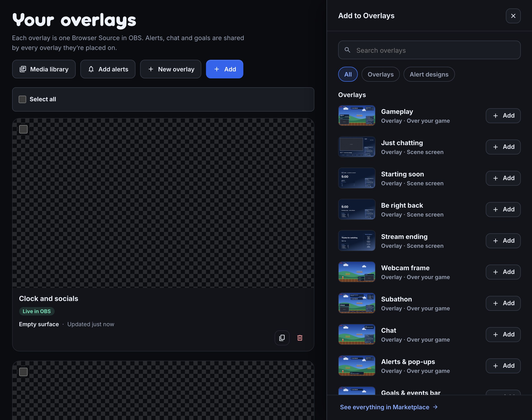Add the Stream ending overlay
532x420 pixels.
coord(503,241)
